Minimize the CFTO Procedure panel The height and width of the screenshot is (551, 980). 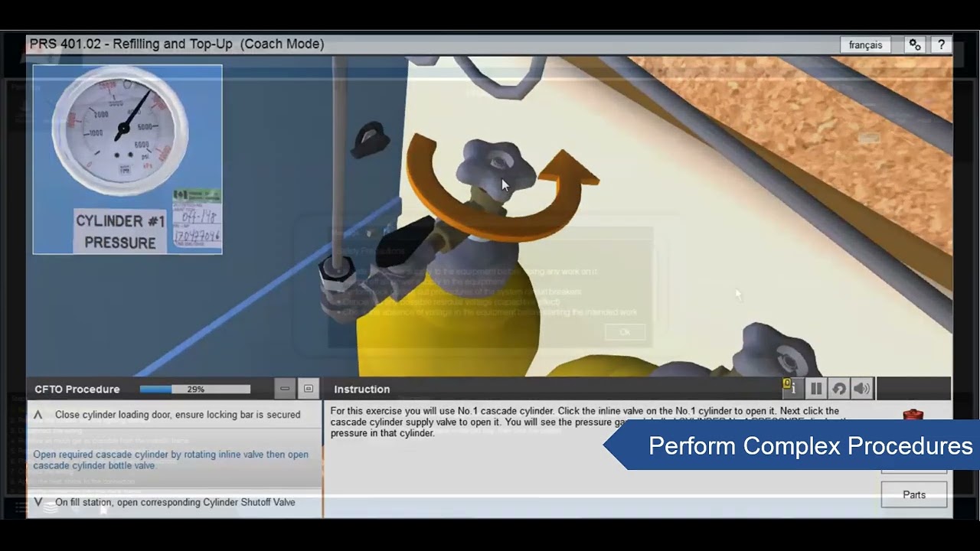tap(285, 389)
